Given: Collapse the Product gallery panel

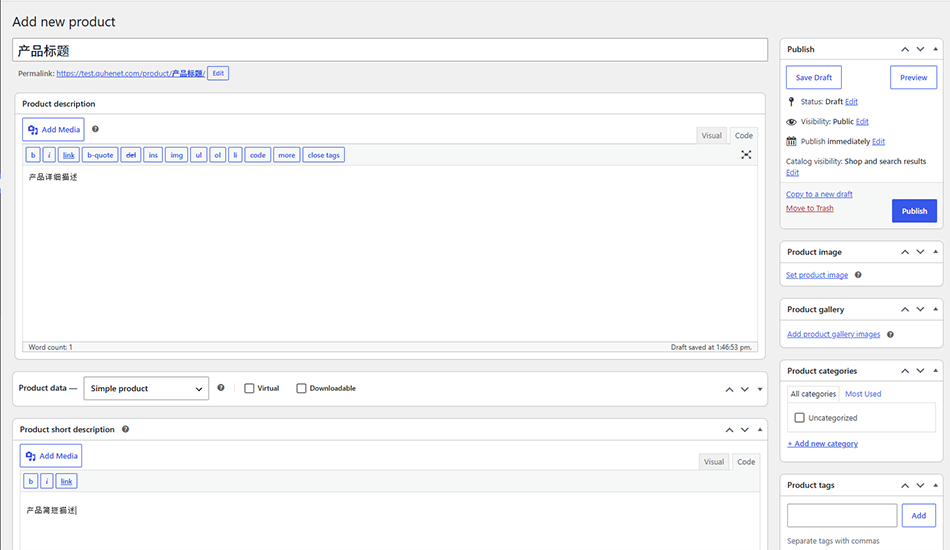Looking at the screenshot, I should click(x=935, y=309).
